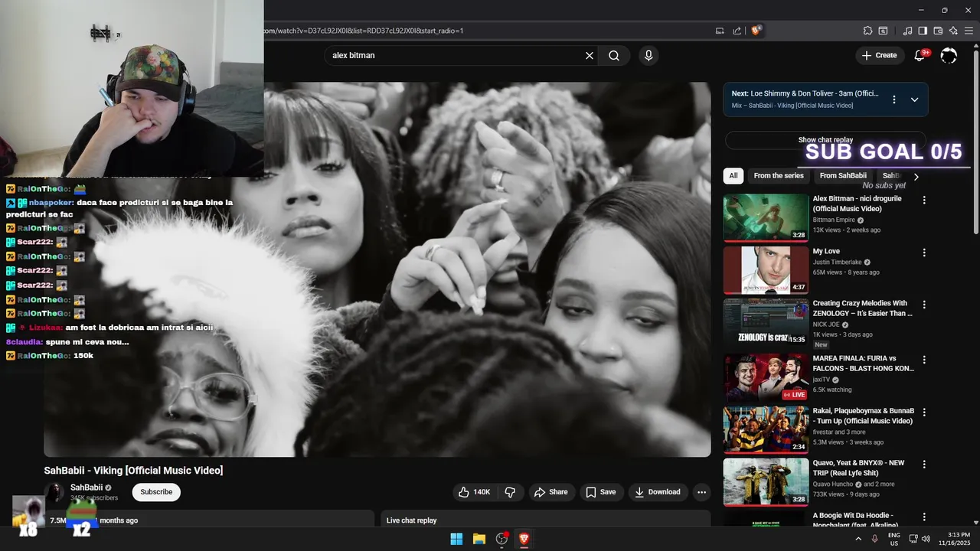Open the Windows Start menu
Viewport: 980px width, 551px height.
pyautogui.click(x=456, y=539)
